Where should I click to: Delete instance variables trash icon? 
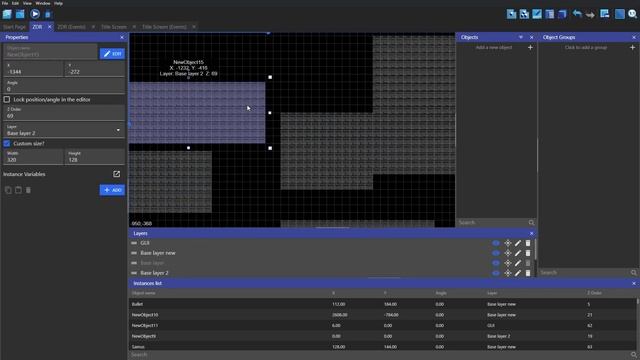pyautogui.click(x=28, y=190)
